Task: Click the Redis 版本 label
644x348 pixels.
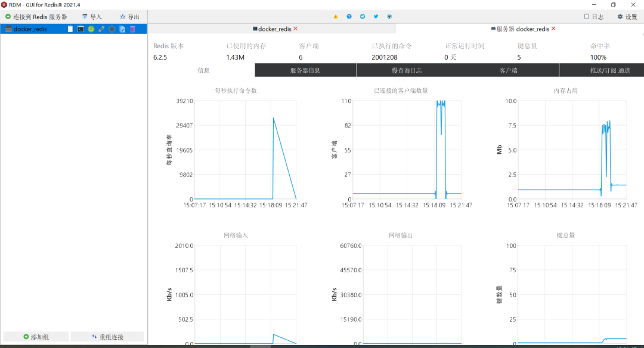Action: coord(168,46)
